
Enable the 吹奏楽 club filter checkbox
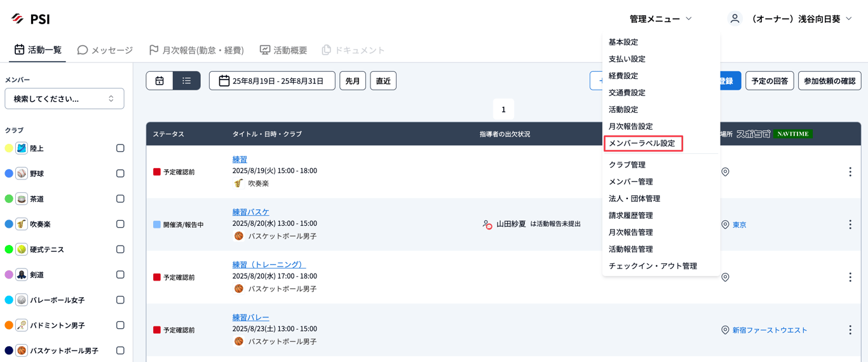(120, 224)
